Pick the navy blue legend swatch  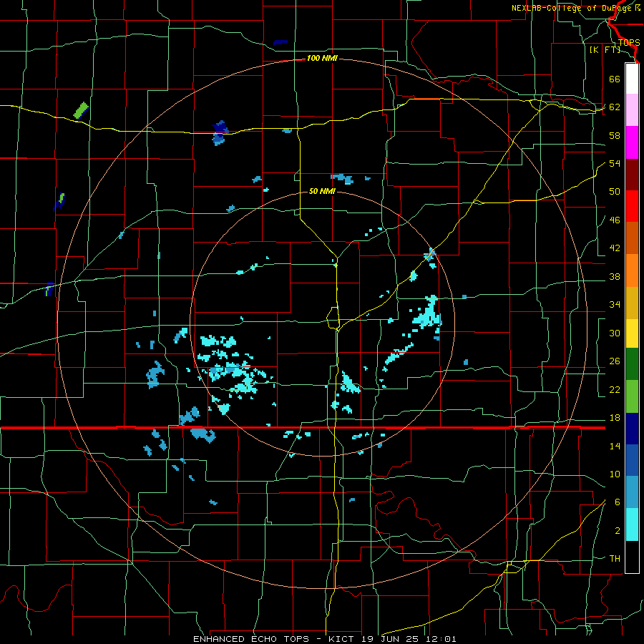click(632, 429)
